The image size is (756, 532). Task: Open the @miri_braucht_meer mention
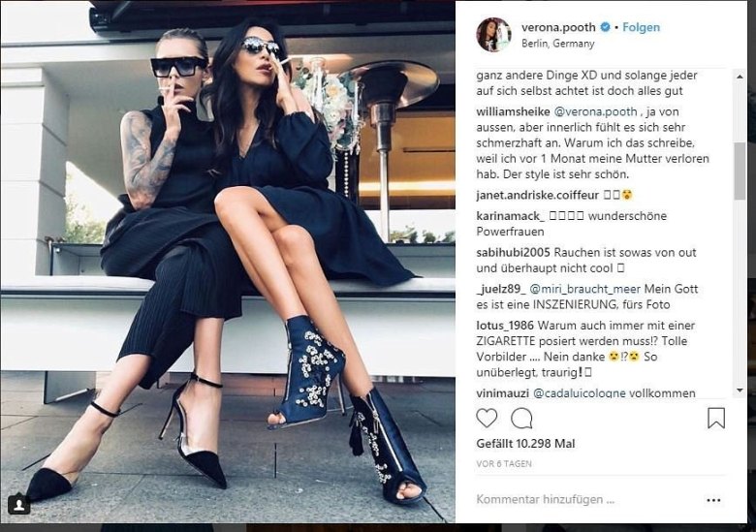tap(584, 289)
